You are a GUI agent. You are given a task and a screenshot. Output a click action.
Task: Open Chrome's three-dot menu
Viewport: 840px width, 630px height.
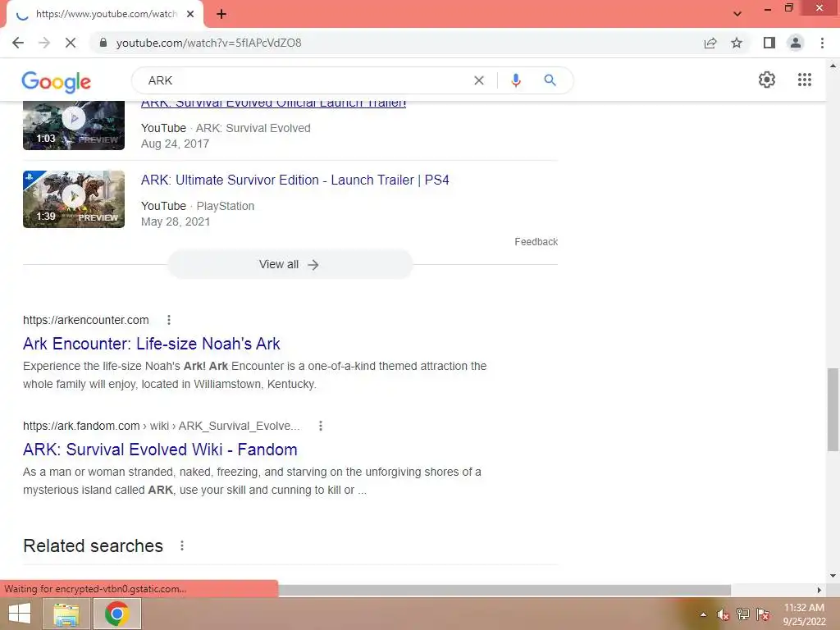[822, 43]
